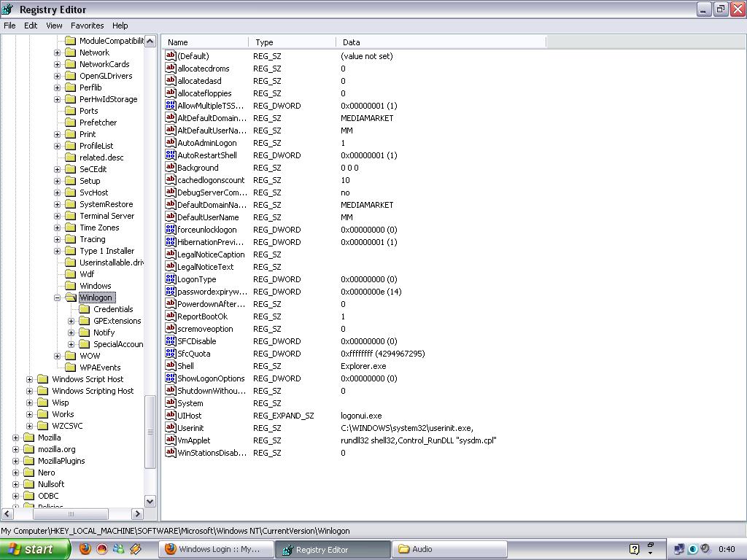The height and width of the screenshot is (560, 747).
Task: Click the volume speaker tray icon
Action: tap(705, 549)
